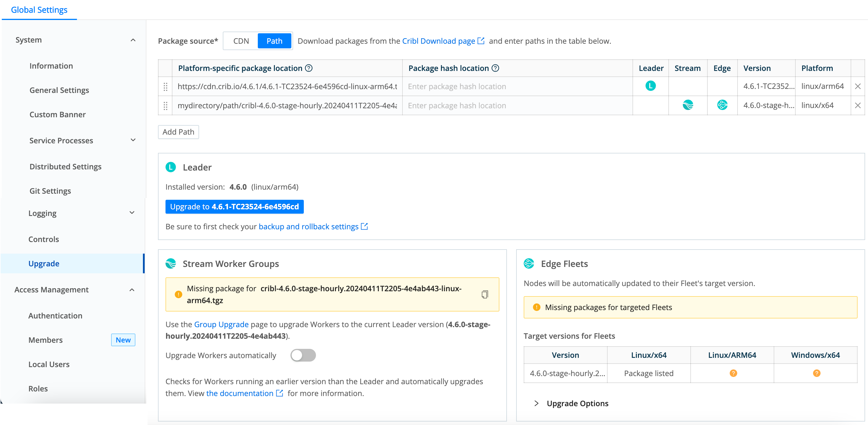This screenshot has height=425, width=868.
Task: Click the Add Path button
Action: click(x=178, y=132)
